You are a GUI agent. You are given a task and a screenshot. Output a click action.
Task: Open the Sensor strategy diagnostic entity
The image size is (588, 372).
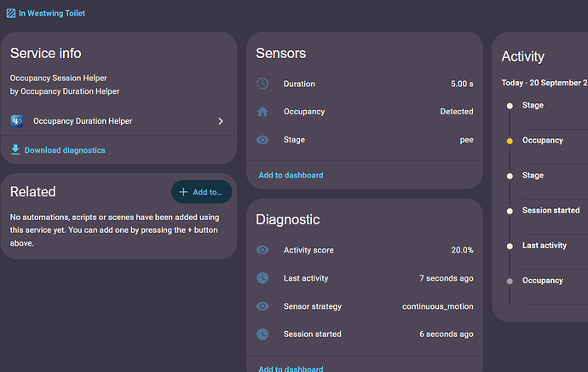(x=365, y=306)
